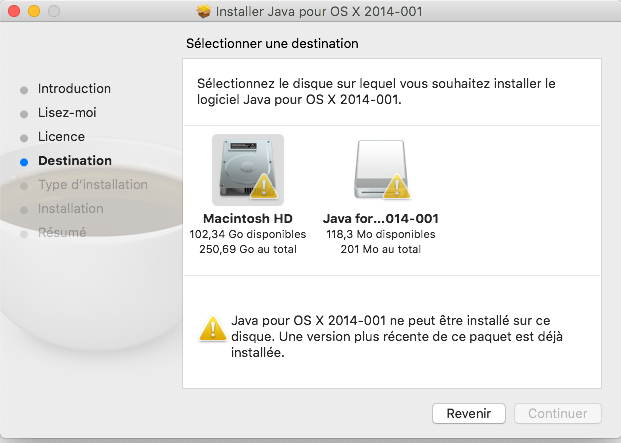Go to the Introduction step in the sidebar

(x=74, y=89)
